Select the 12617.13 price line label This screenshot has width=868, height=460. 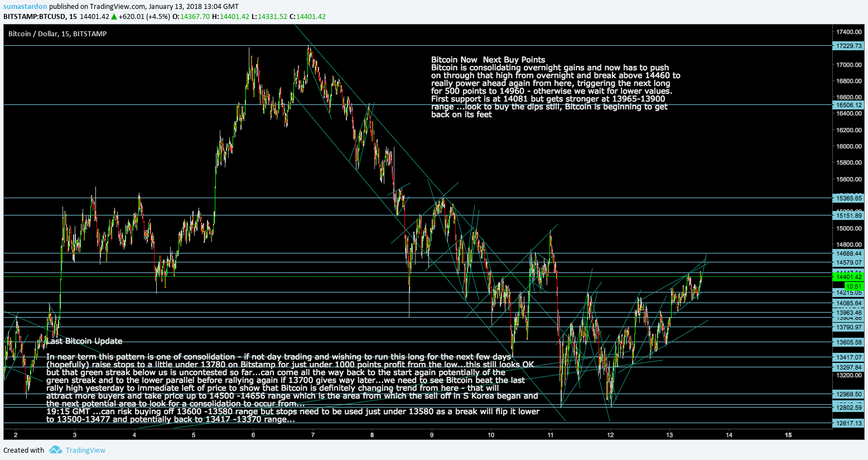[848, 423]
